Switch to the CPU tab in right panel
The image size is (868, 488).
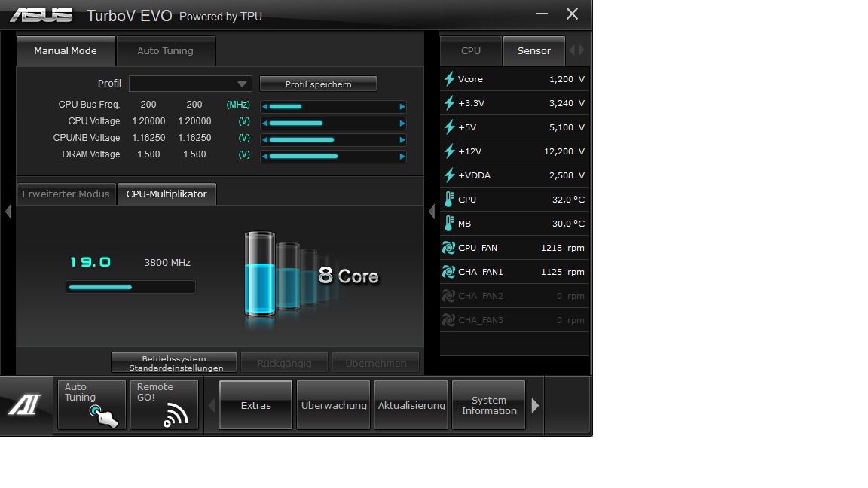point(471,51)
